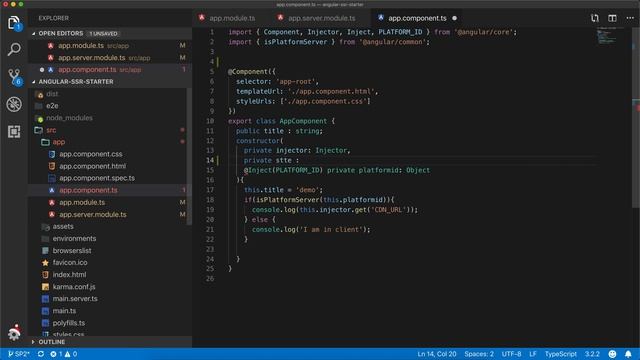Viewport: 640px width, 360px height.
Task: Click the favicon.ico star icon
Action: [45, 262]
